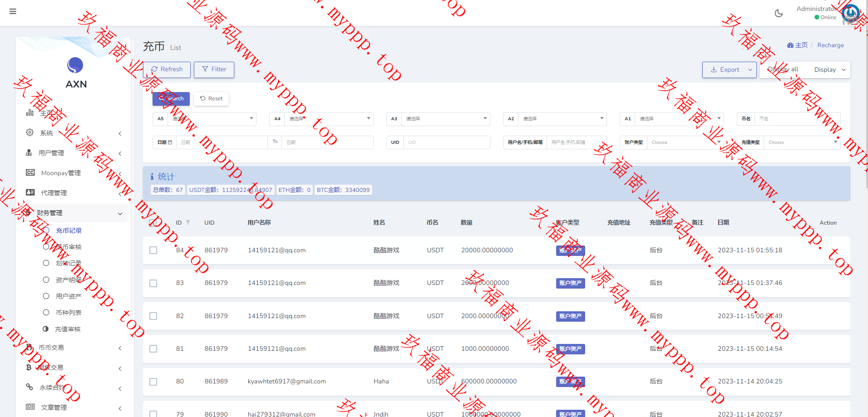Click the 文章管理 sidebar icon
Image resolution: width=868 pixels, height=417 pixels.
pos(30,407)
